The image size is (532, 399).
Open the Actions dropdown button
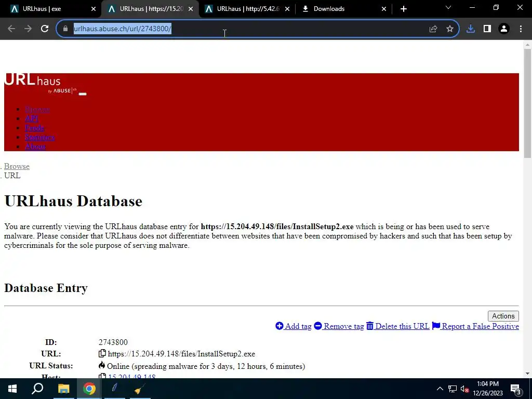click(x=503, y=316)
